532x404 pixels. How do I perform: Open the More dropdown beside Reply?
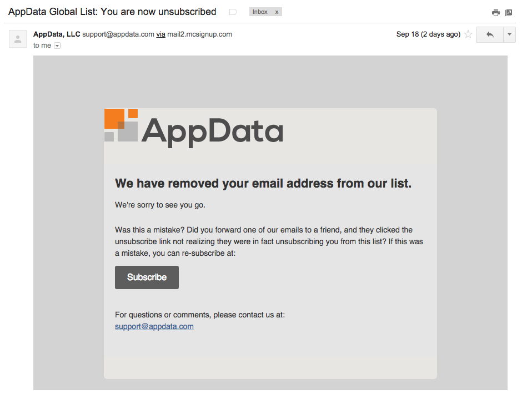click(x=509, y=34)
